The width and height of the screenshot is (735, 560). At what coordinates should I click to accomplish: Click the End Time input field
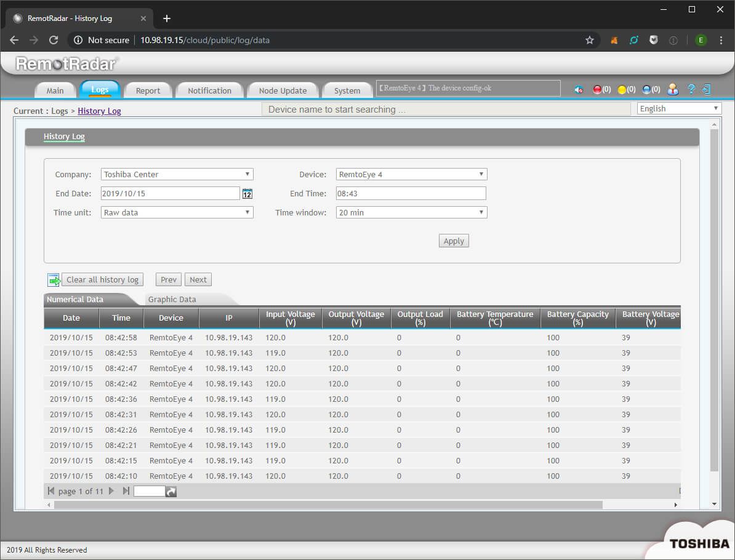[411, 194]
